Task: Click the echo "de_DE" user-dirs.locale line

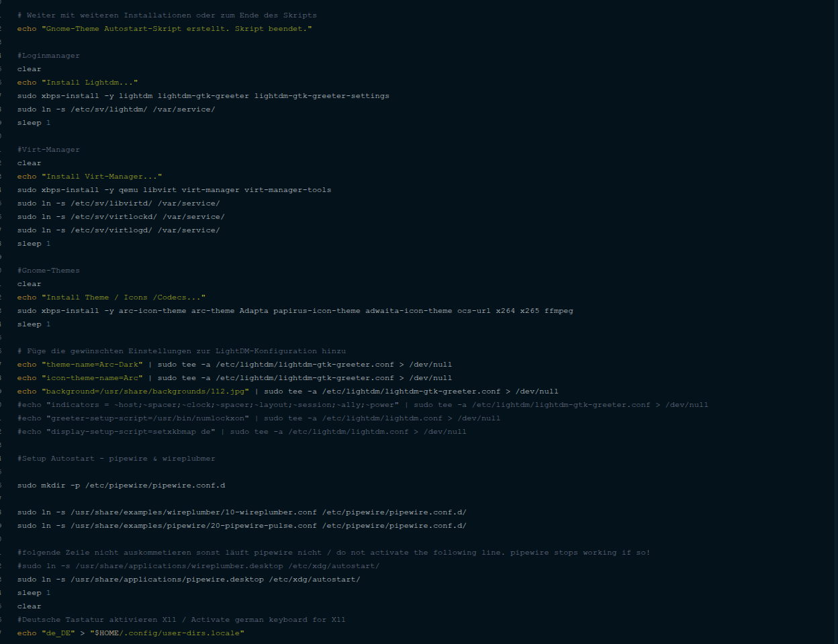Action: [130, 633]
